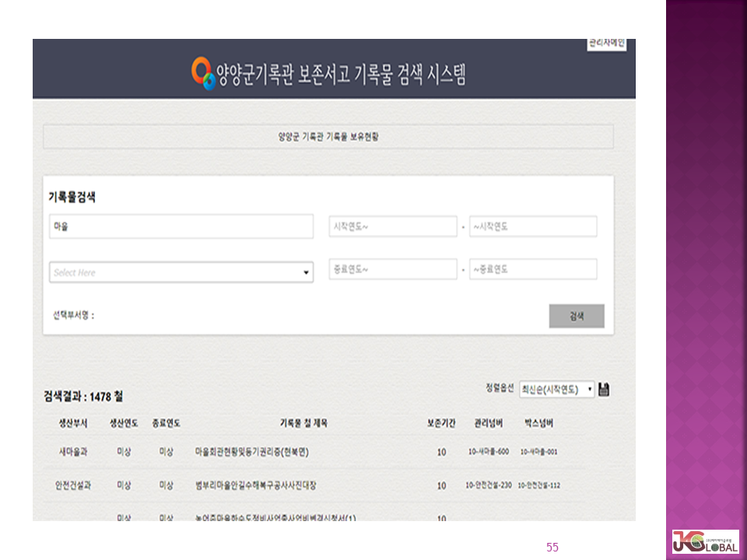Image resolution: width=747 pixels, height=560 pixels.
Task: Click the 보존기간 value 10 in 새마을과 row
Action: pos(442,453)
